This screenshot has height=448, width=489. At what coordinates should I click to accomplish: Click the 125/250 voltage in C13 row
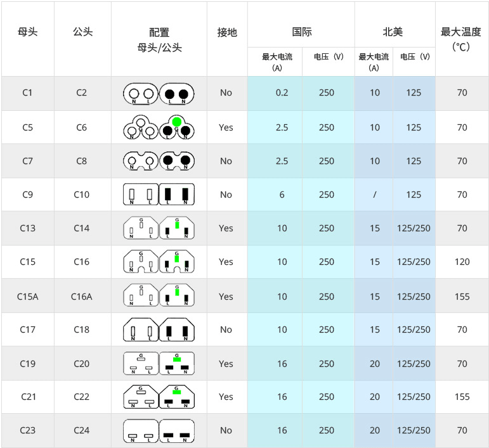[414, 228]
